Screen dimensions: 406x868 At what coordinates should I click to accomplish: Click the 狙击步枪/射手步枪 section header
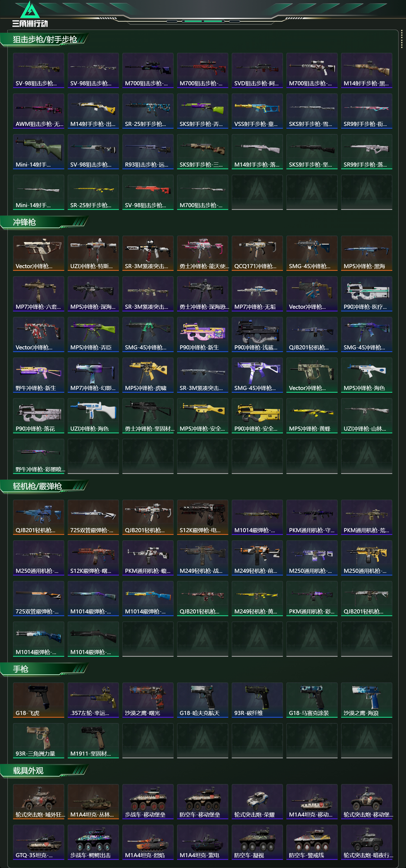pos(45,40)
